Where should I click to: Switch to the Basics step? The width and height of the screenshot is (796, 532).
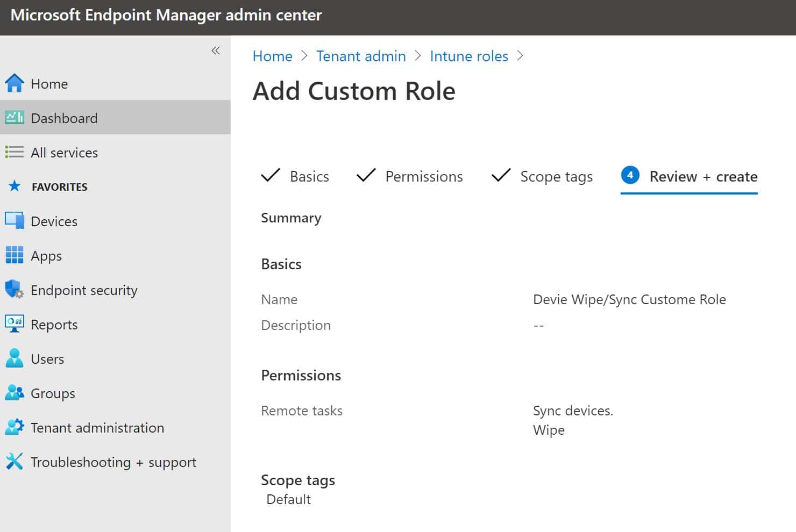(x=309, y=176)
